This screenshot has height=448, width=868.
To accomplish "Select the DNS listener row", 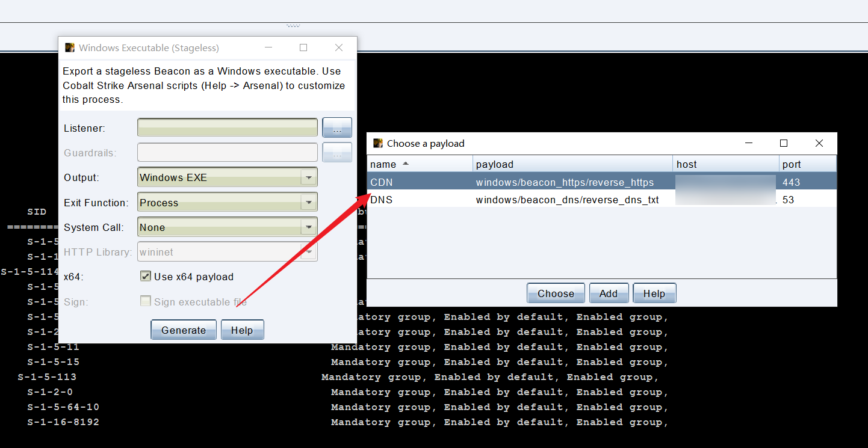I will point(421,200).
